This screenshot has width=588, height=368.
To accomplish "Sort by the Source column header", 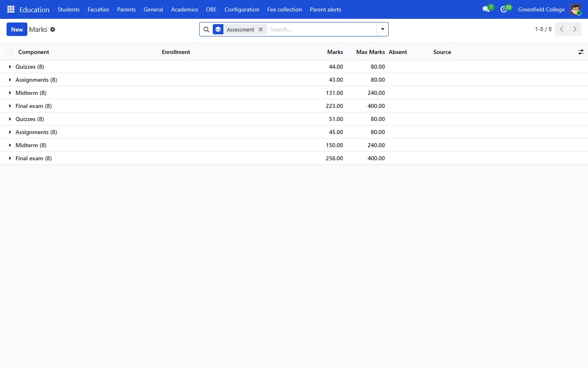I will point(442,52).
